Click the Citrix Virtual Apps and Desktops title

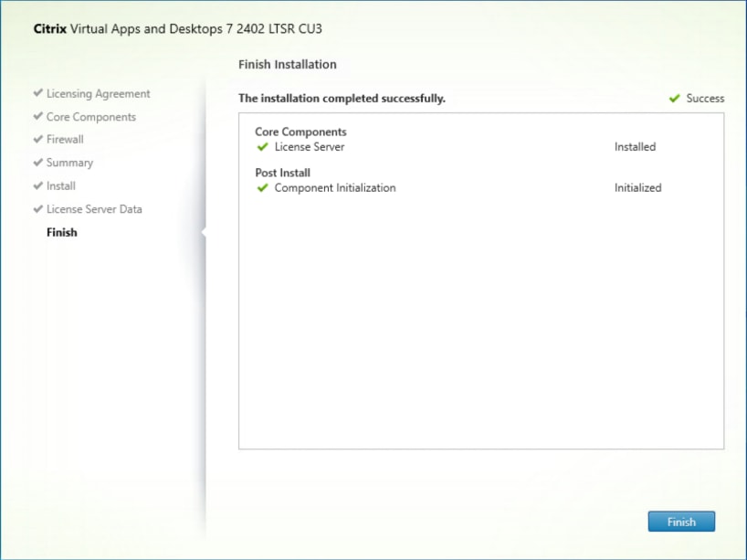pyautogui.click(x=178, y=29)
